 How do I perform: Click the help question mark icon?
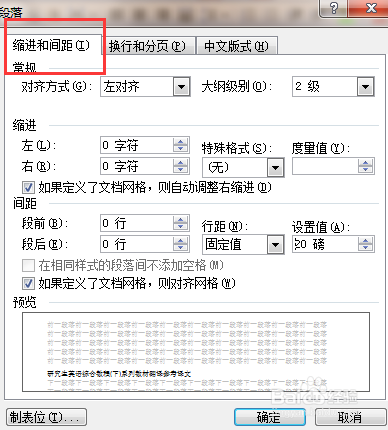[x=334, y=8]
